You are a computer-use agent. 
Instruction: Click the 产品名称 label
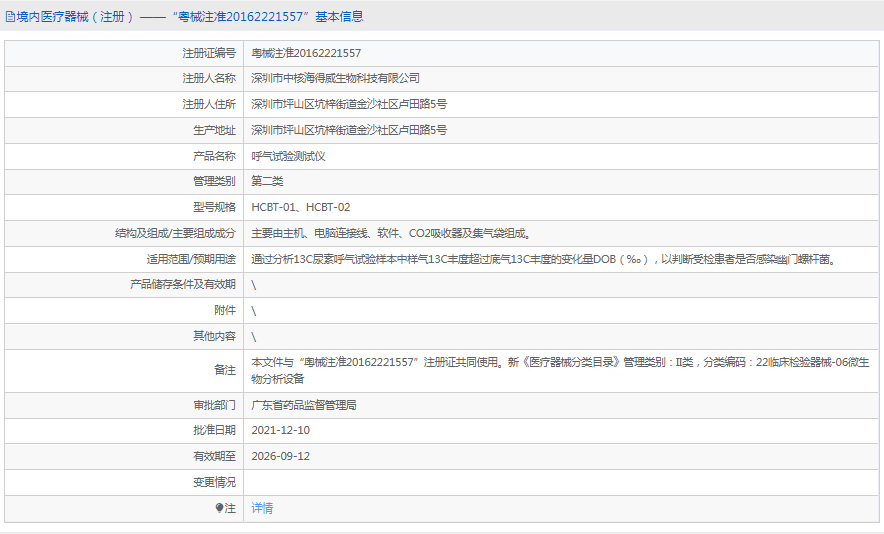(x=214, y=156)
